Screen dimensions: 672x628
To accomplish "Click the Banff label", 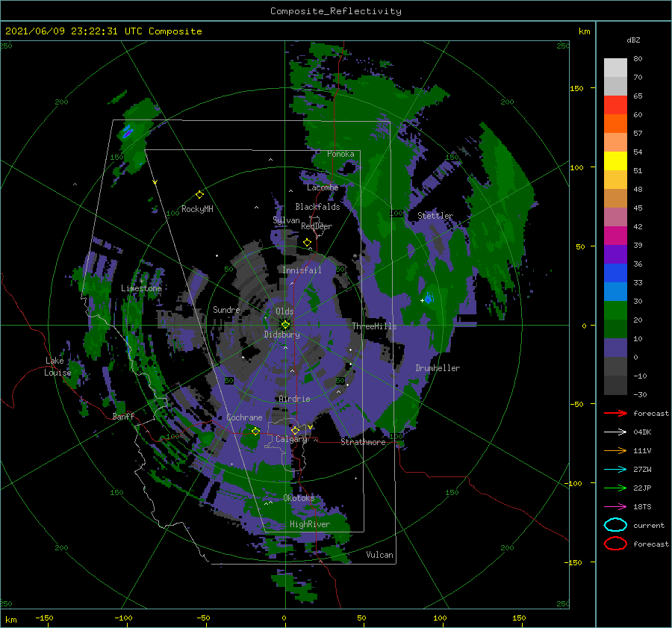I will coord(123,416).
